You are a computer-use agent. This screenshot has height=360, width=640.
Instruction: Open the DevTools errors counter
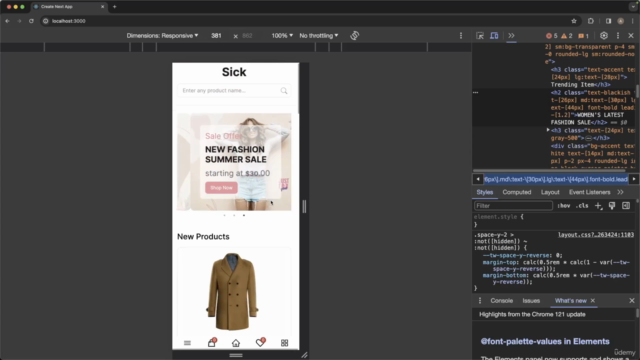pyautogui.click(x=551, y=36)
